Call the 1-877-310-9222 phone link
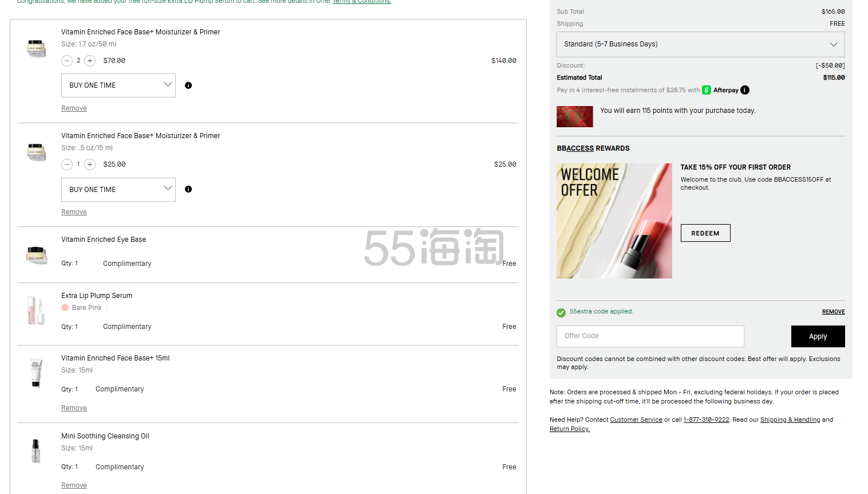This screenshot has width=868, height=494. pyautogui.click(x=707, y=420)
